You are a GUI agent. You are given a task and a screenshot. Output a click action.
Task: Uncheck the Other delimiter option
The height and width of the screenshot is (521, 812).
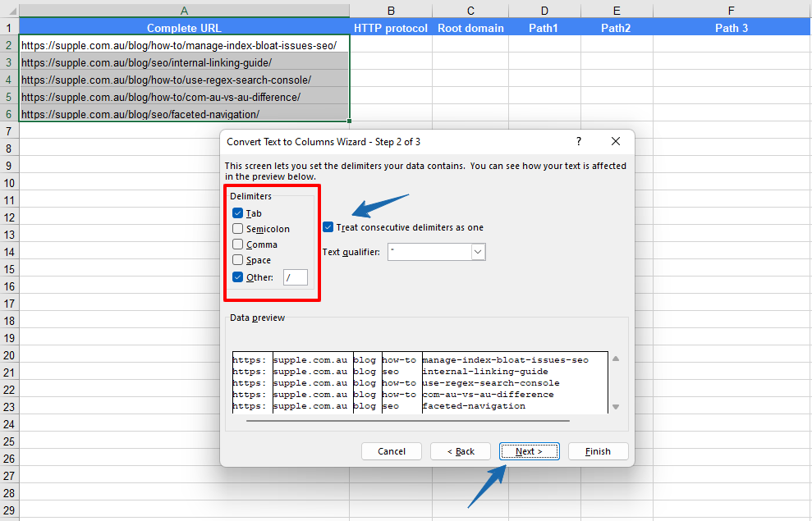click(239, 276)
